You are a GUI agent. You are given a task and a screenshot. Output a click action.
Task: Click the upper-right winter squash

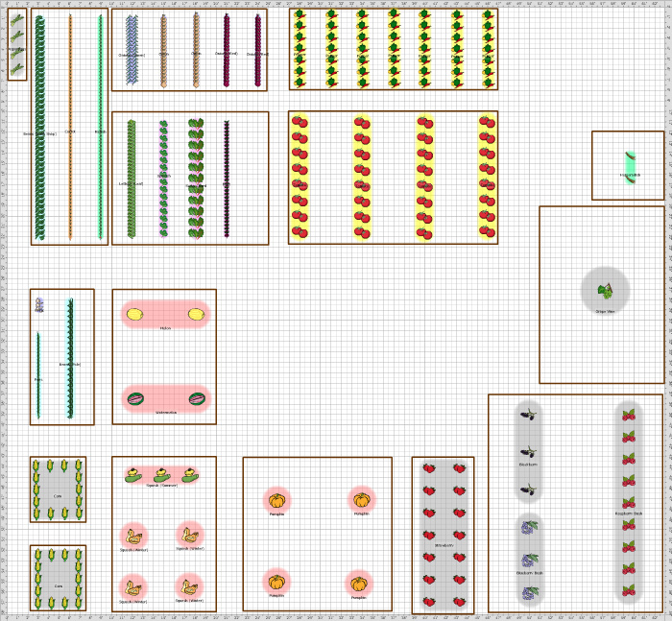[x=190, y=536]
